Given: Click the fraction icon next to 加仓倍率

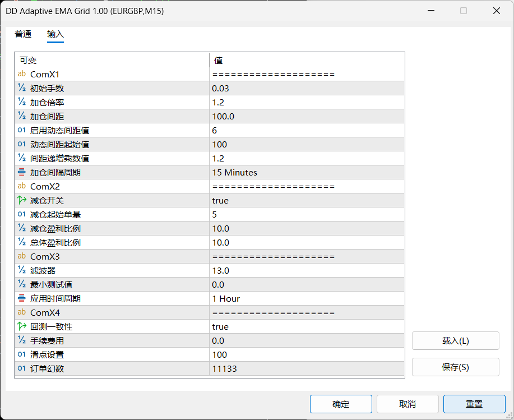Looking at the screenshot, I should 22,102.
